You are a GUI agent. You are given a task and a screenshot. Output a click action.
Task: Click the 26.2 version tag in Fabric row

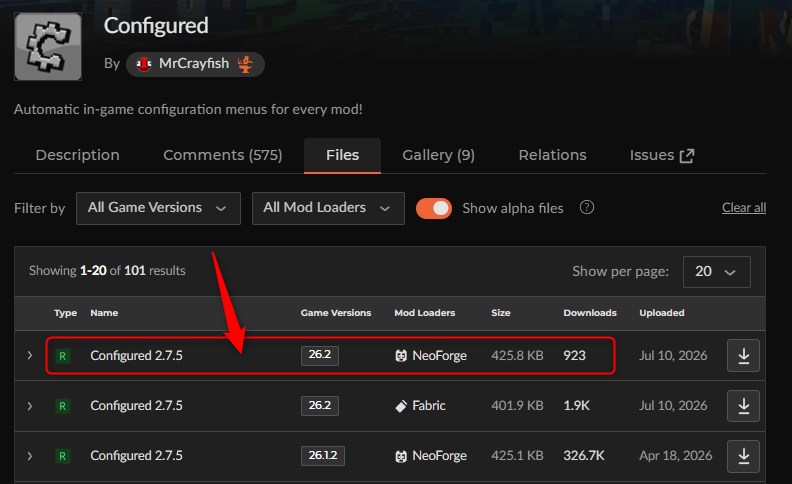(320, 405)
